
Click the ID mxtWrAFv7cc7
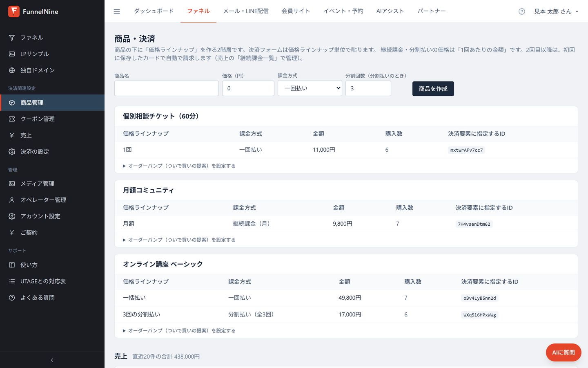click(x=466, y=150)
